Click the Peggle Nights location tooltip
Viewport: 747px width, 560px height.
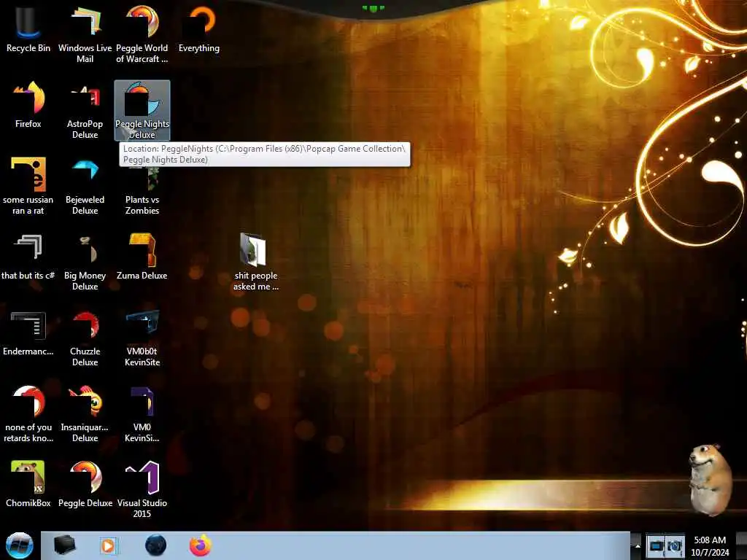264,155
